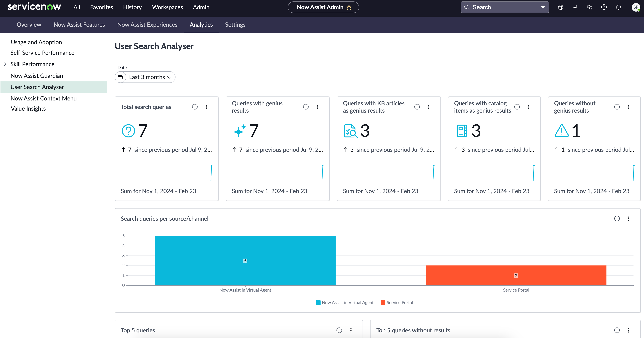Open Now Assist Guardian in sidebar
This screenshot has height=338, width=644.
click(x=37, y=76)
